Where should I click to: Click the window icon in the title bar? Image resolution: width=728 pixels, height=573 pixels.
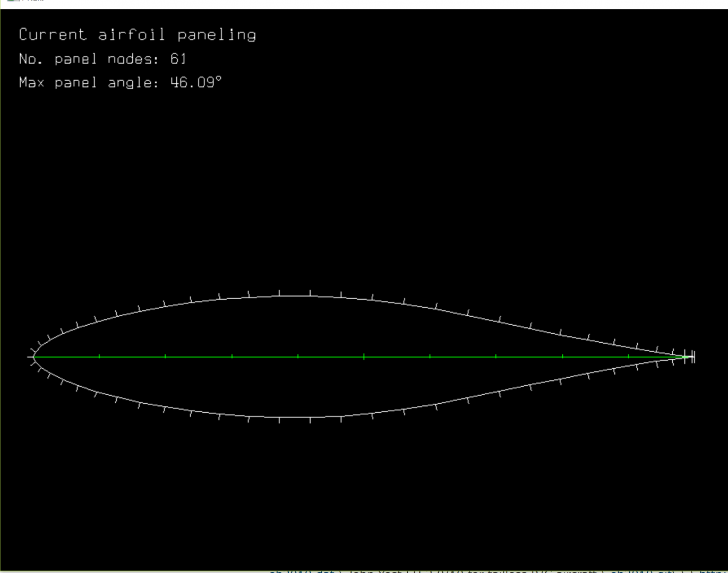pos(13,1)
